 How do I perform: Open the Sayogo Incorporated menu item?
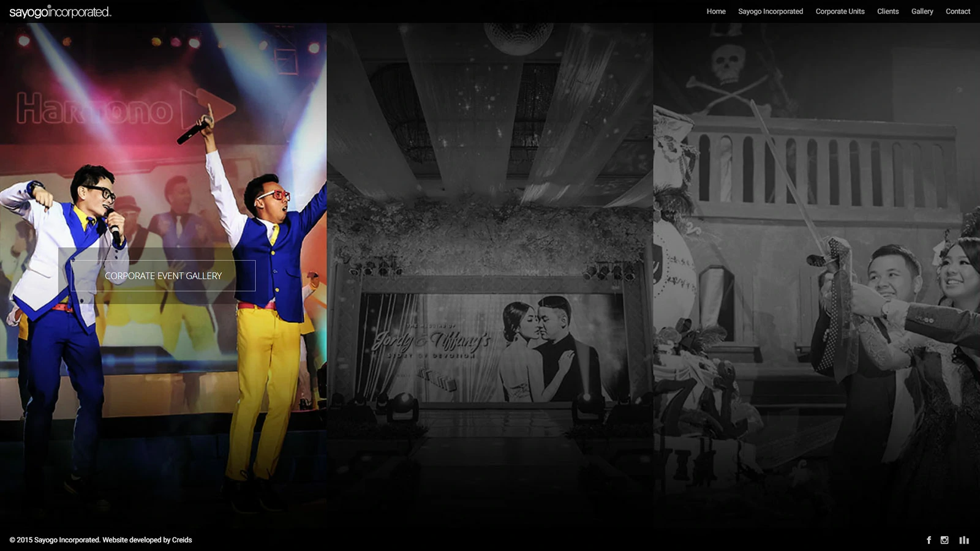(770, 12)
